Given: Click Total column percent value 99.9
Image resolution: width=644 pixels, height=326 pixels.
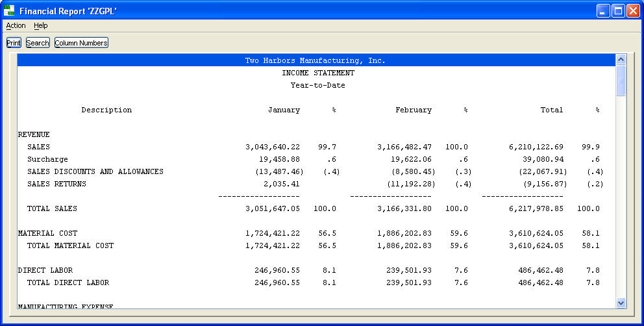Looking at the screenshot, I should coord(591,147).
